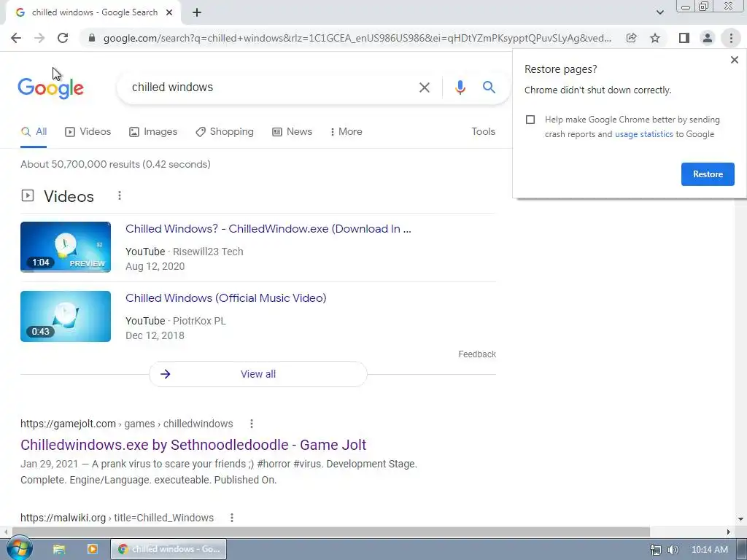Viewport: 747px width, 560px height.
Task: Submit search with magnifier icon
Action: (x=489, y=87)
